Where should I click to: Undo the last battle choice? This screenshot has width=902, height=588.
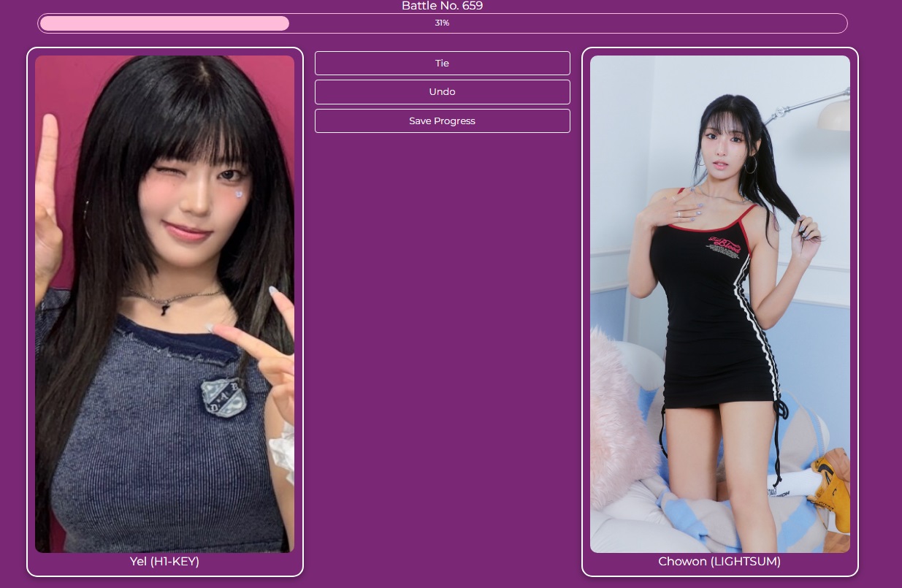tap(442, 92)
